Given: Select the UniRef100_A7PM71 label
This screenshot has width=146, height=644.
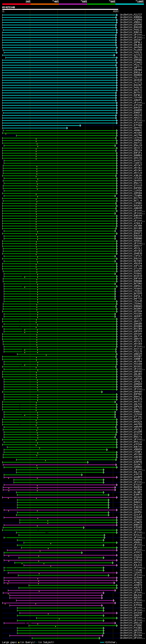Looking at the screenshot, I should (x=131, y=552).
